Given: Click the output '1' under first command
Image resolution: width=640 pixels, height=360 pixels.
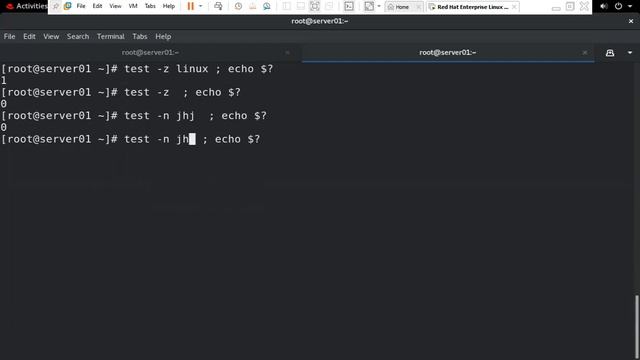Looking at the screenshot, I should [x=4, y=80].
